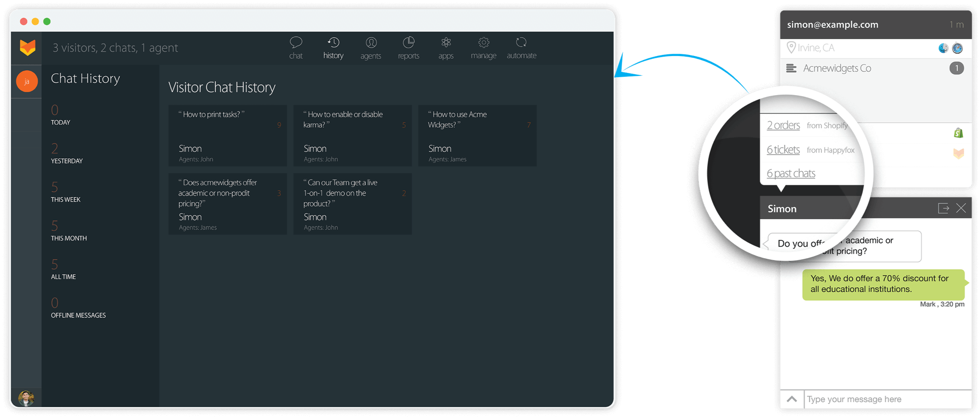Click the 'Irvine, CA' location text
980x417 pixels.
pyautogui.click(x=816, y=48)
